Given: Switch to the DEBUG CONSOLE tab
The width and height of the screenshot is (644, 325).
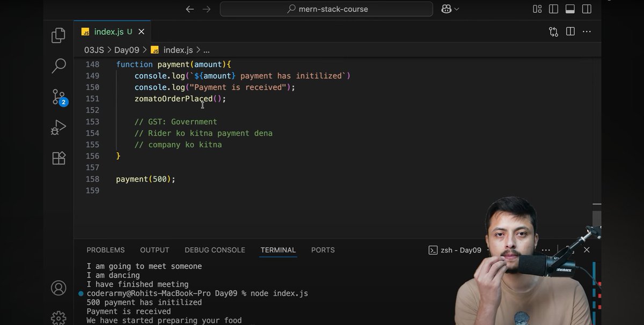Looking at the screenshot, I should point(215,250).
